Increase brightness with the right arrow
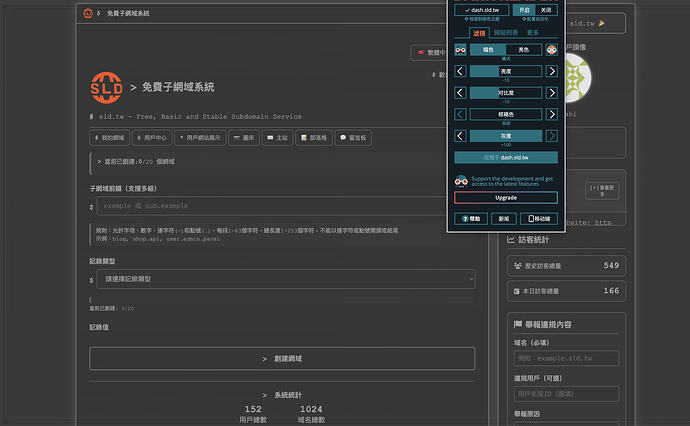Image resolution: width=690 pixels, height=426 pixels. pos(552,71)
